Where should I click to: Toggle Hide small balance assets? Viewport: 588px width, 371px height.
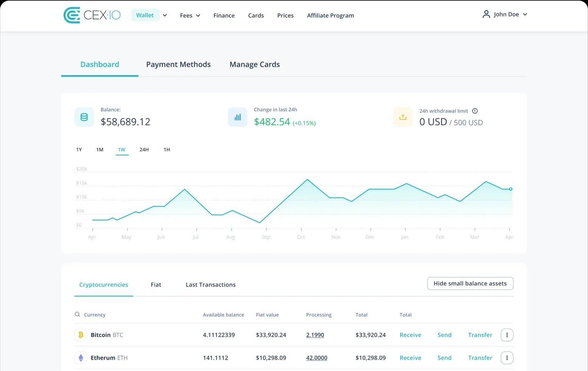(x=470, y=283)
